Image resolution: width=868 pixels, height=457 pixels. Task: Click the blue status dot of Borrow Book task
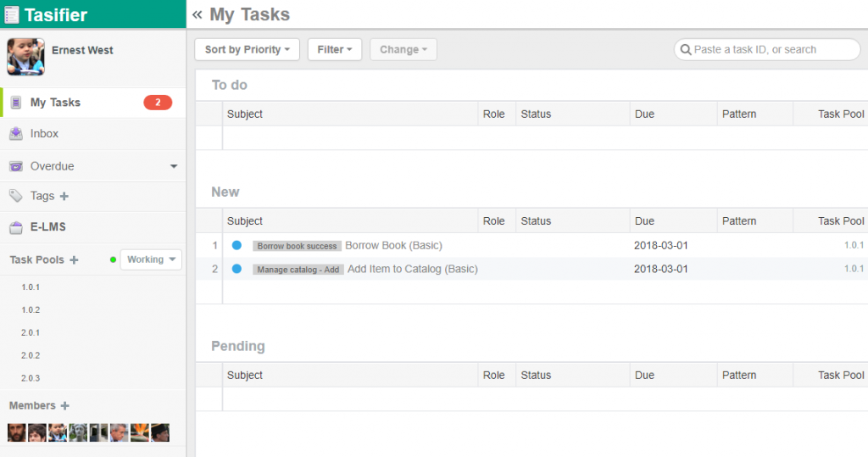coord(236,246)
